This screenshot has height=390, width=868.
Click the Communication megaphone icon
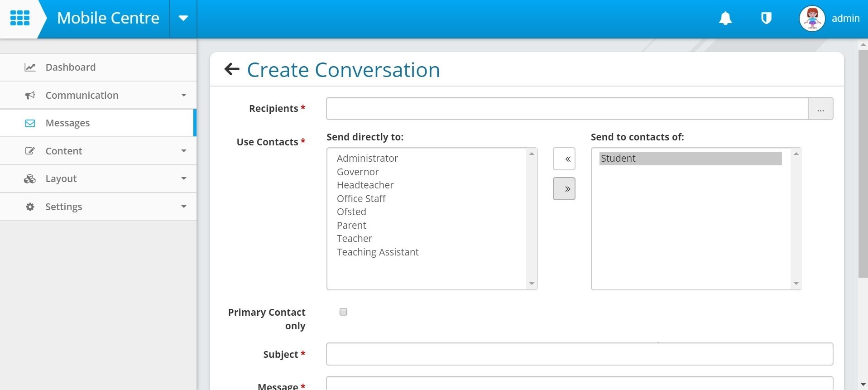click(x=30, y=95)
